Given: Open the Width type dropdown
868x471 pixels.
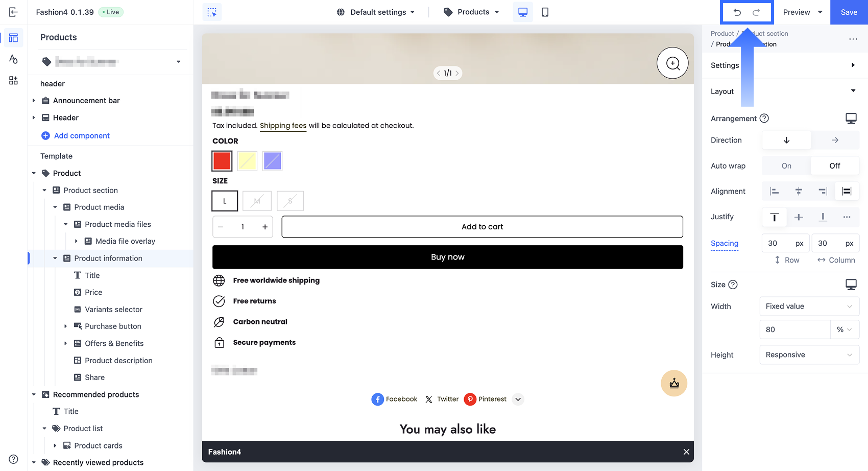Looking at the screenshot, I should [x=809, y=306].
